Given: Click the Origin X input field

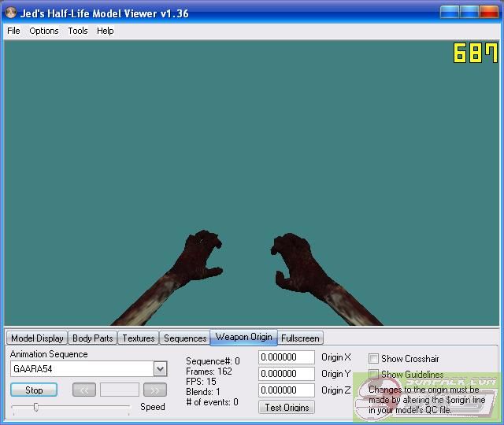Looking at the screenshot, I should pyautogui.click(x=287, y=357).
